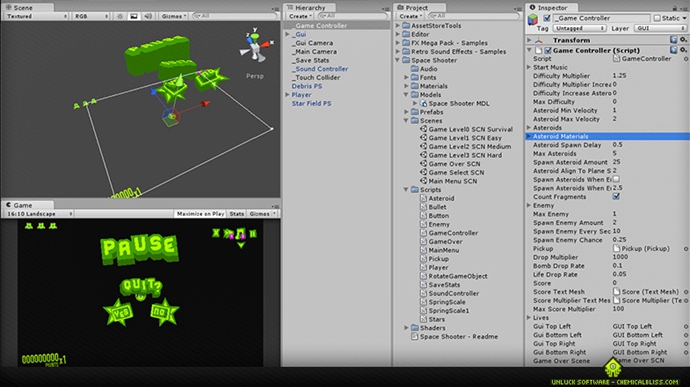
Task: Toggle the Stats overlay in Game view
Action: tap(237, 214)
